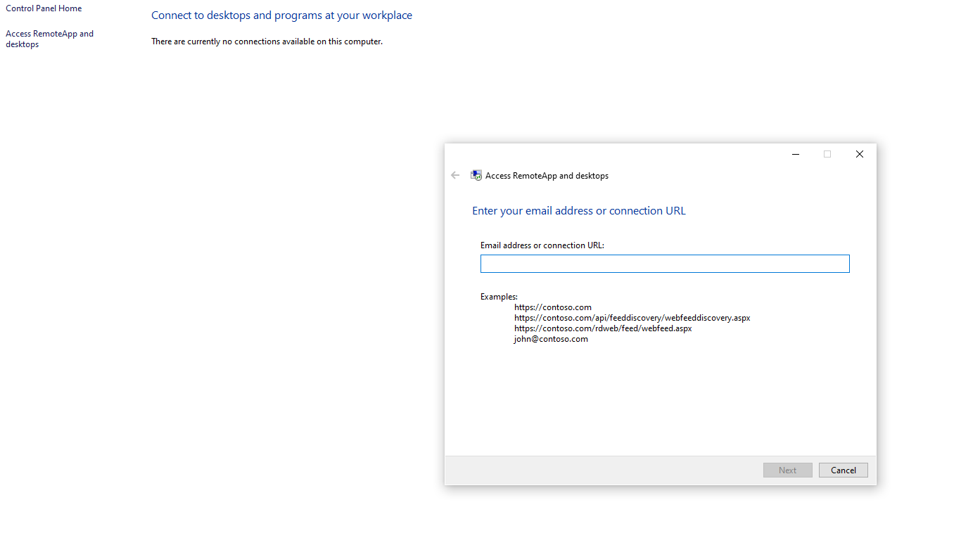
Task: Click example URL ending in webfeeddiscovery.aspx
Action: [x=632, y=318]
